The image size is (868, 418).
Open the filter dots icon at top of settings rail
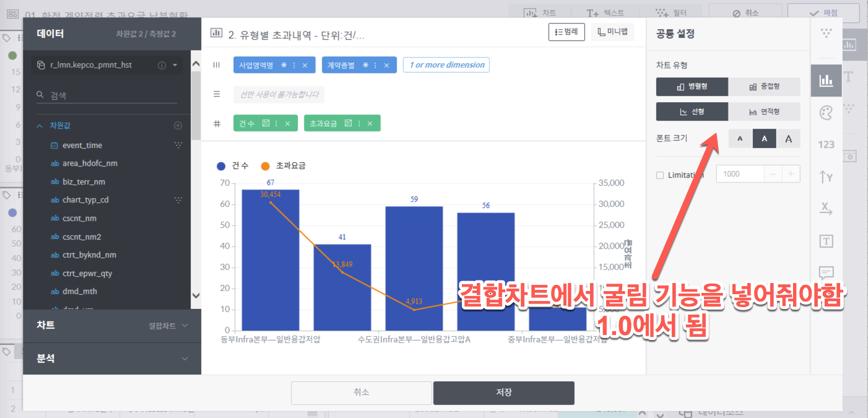826,33
